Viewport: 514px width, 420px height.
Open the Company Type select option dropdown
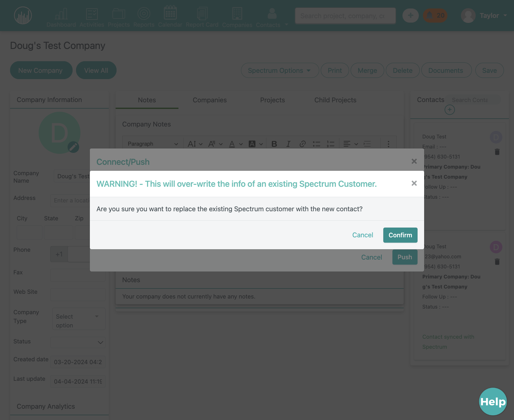pyautogui.click(x=79, y=319)
